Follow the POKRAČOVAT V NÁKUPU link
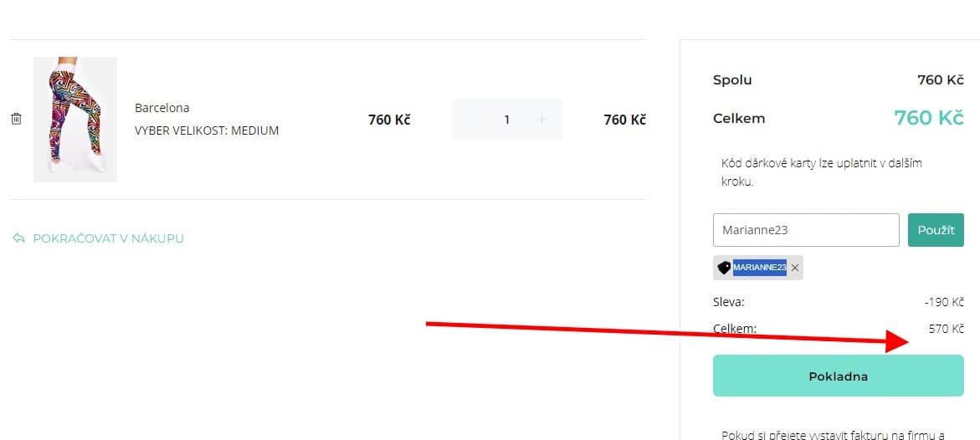This screenshot has height=440, width=980. tap(108, 238)
